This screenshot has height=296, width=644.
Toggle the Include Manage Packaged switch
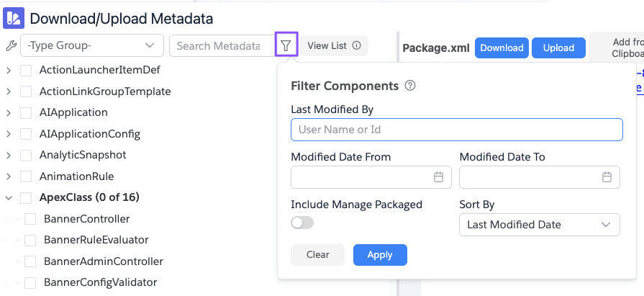coord(302,223)
